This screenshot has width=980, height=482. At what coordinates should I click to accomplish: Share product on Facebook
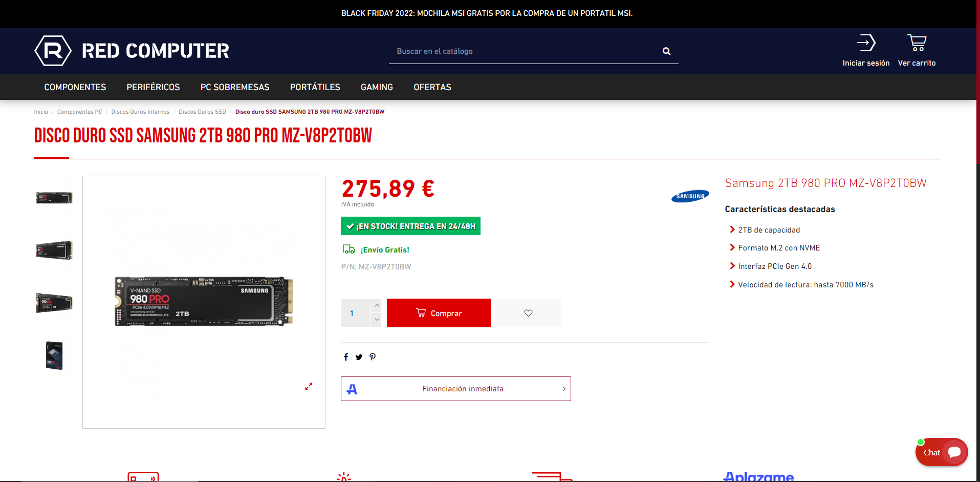click(346, 357)
